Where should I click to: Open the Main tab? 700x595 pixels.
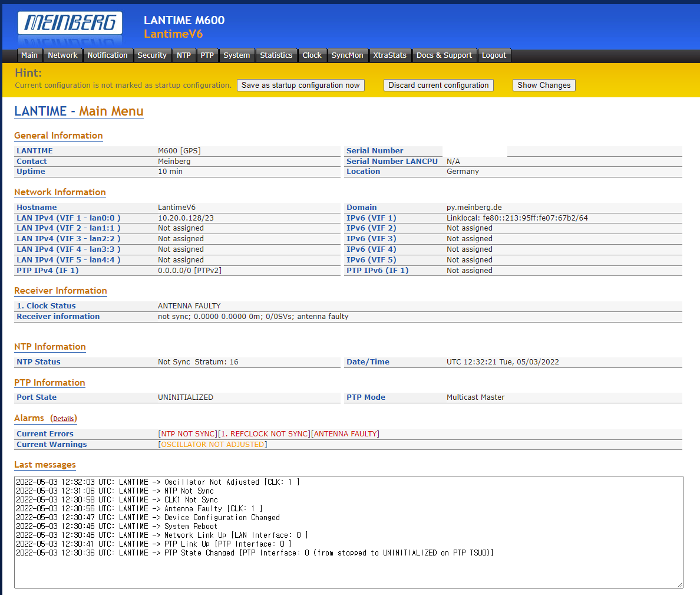pos(29,55)
